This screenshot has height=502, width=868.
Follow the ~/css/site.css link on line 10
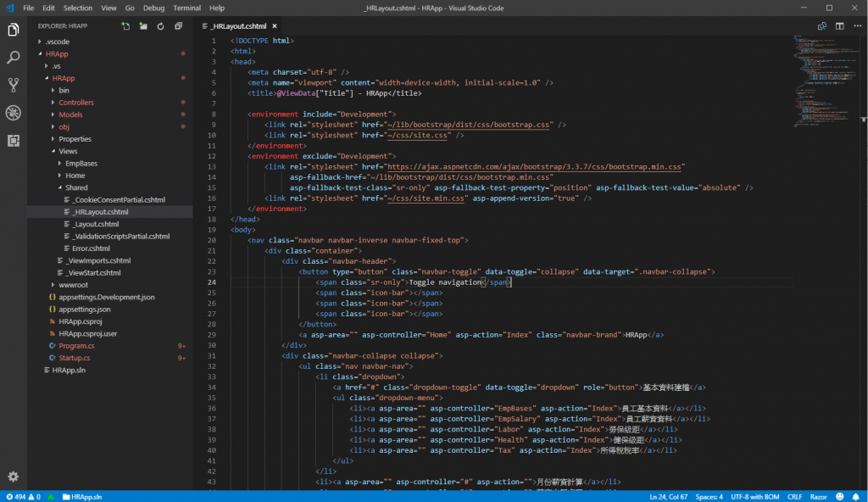tap(417, 135)
